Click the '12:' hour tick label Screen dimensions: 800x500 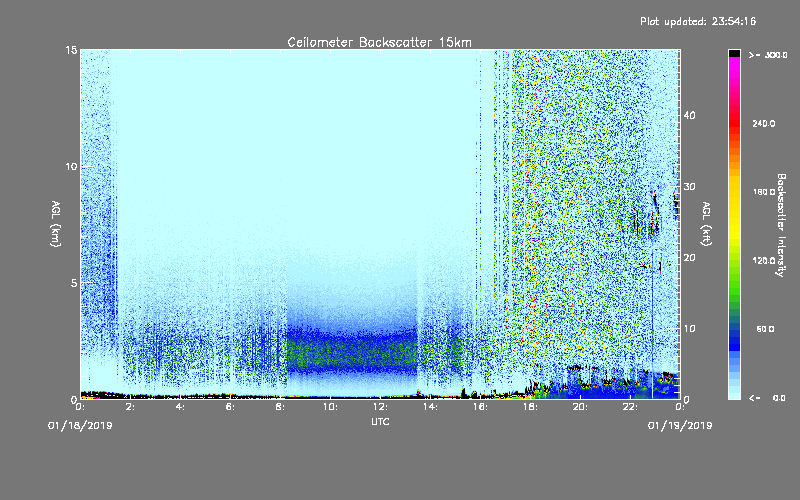click(x=380, y=407)
